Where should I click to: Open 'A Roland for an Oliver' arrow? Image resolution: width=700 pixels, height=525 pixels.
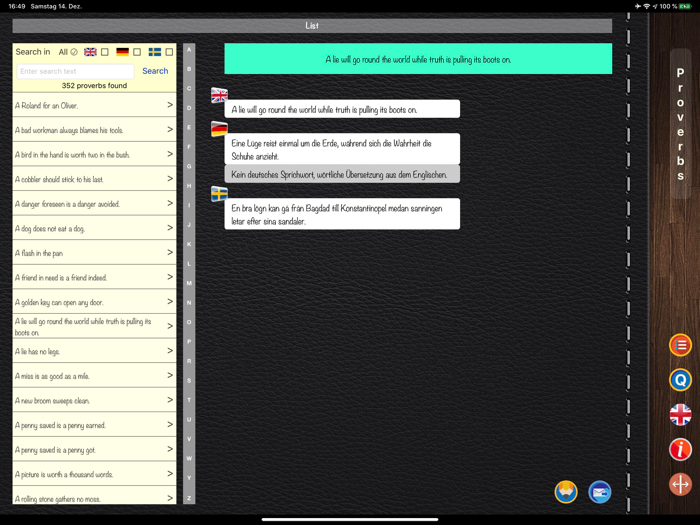pyautogui.click(x=170, y=104)
